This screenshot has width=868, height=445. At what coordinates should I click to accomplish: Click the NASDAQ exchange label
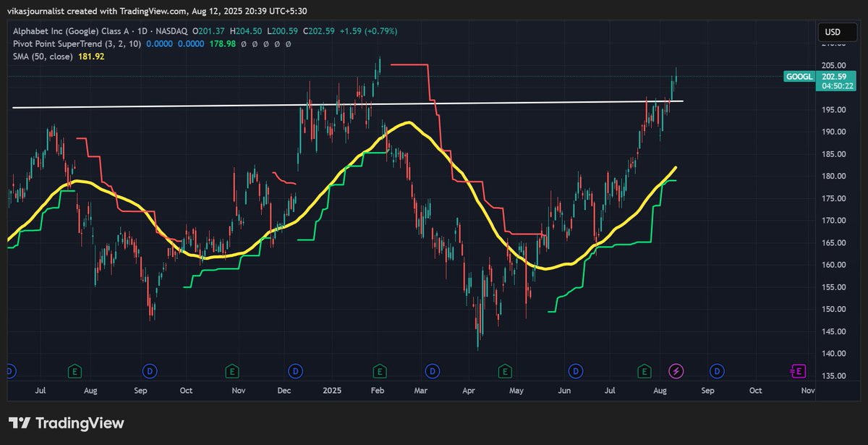[x=170, y=31]
